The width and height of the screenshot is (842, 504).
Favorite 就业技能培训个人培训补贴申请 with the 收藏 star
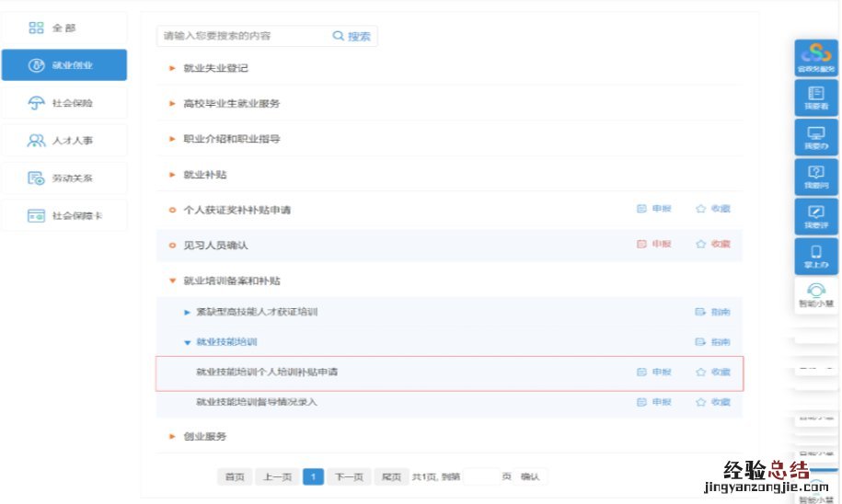tap(701, 372)
